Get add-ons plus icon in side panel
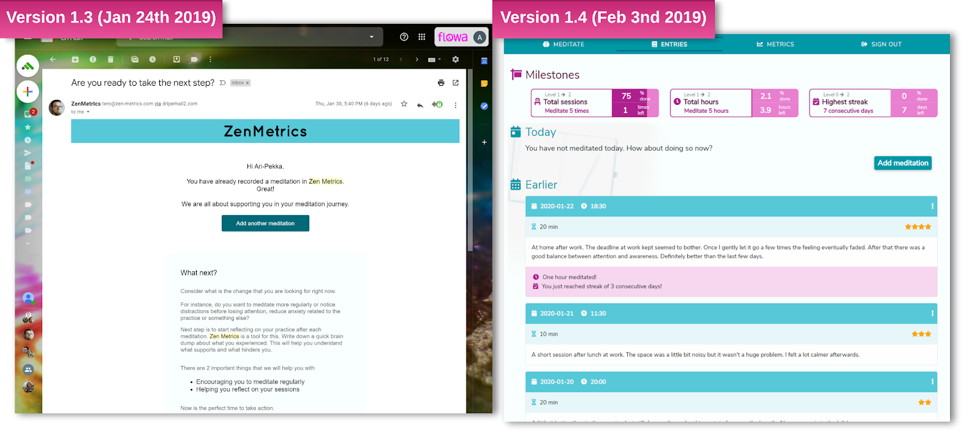 (484, 142)
